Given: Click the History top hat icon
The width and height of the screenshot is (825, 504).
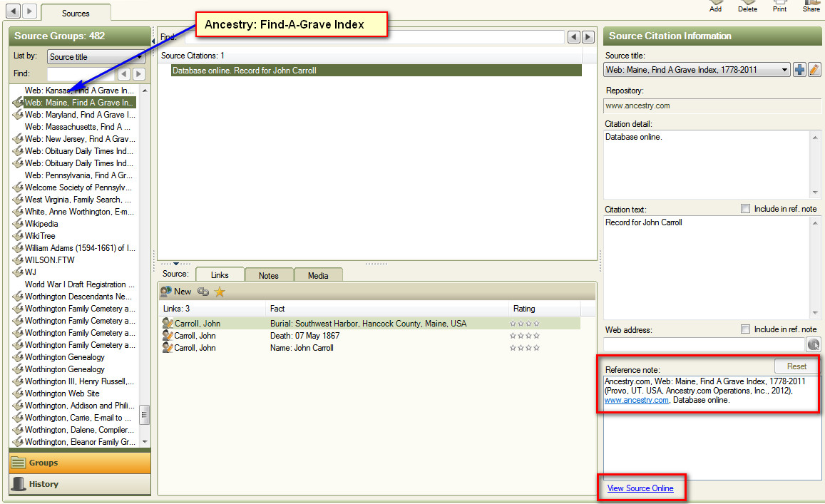Looking at the screenshot, I should click(19, 484).
